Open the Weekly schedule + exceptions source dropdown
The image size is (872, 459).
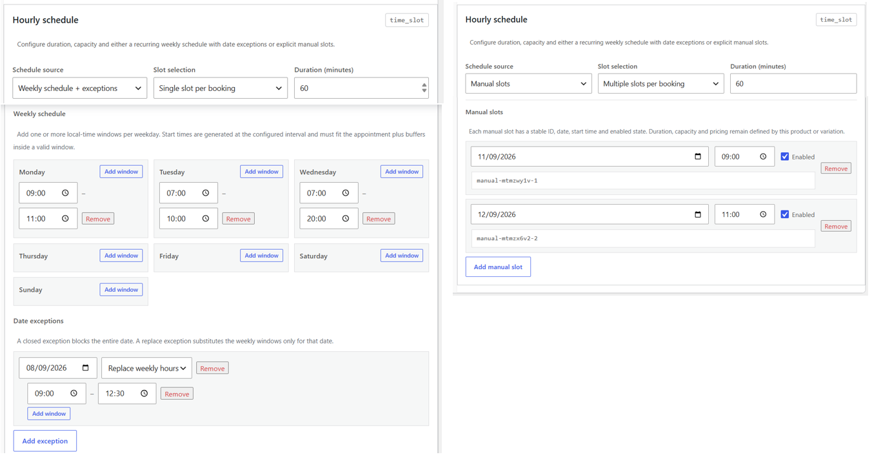pos(80,88)
